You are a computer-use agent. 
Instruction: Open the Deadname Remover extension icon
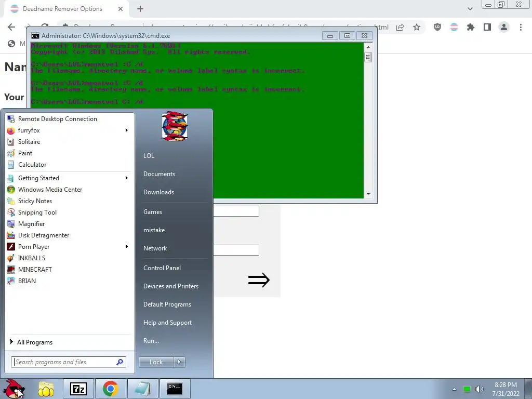(454, 27)
